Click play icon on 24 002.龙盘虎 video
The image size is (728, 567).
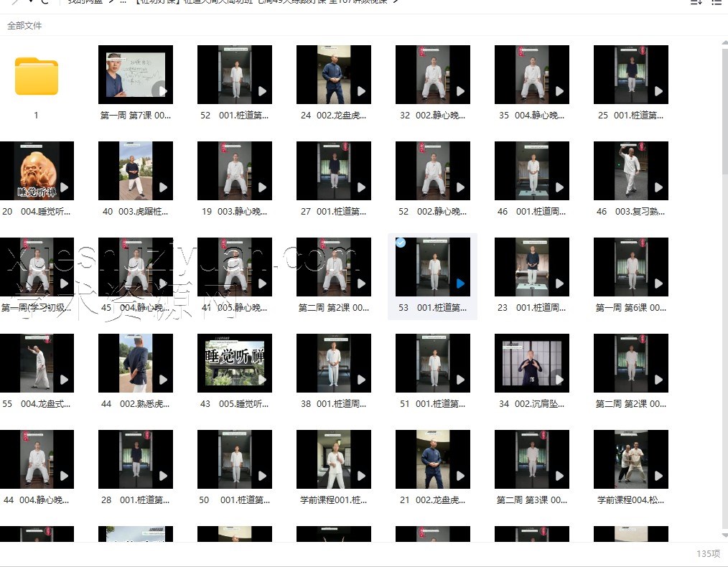[362, 91]
